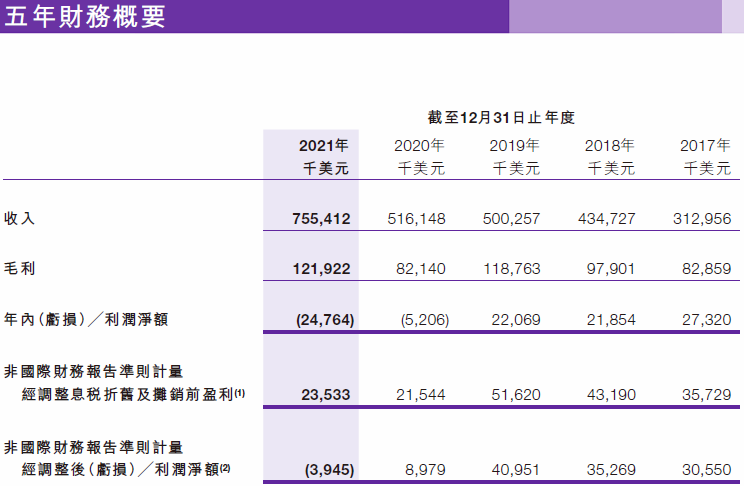Select the 2021年 column header
Viewport: 744px width, 486px height.
click(x=324, y=146)
